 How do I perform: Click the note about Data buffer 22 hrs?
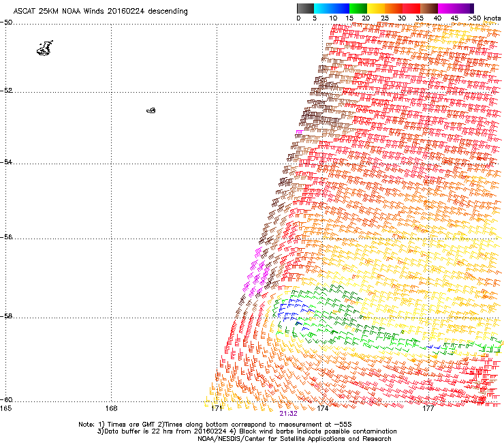(x=247, y=431)
